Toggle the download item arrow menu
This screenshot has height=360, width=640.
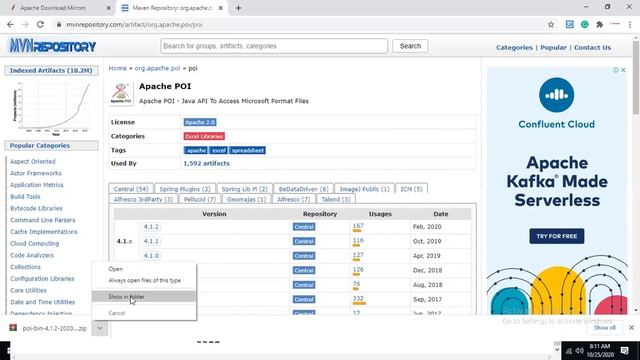pyautogui.click(x=100, y=328)
